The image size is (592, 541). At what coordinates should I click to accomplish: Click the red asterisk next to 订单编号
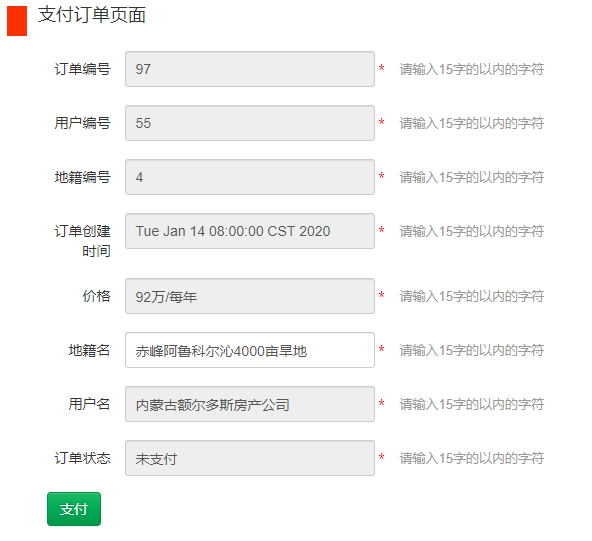tap(381, 68)
